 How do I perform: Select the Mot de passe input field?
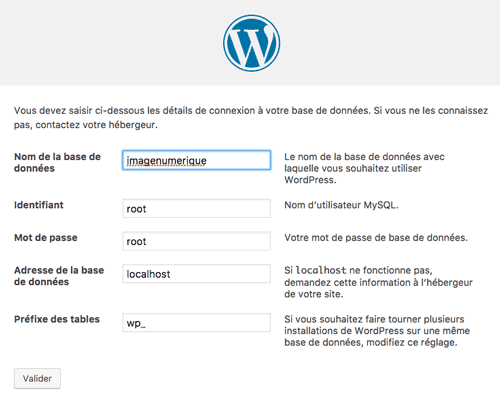[197, 241]
